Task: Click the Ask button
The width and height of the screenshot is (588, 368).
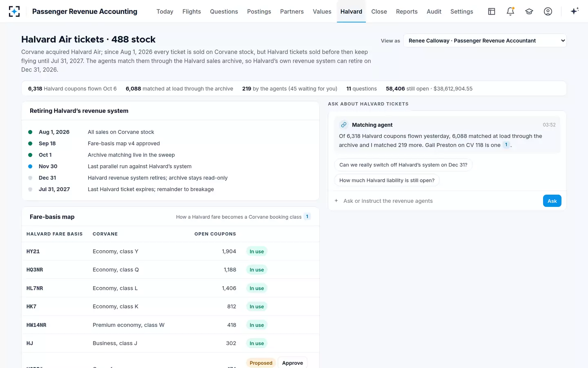Action: click(552, 201)
